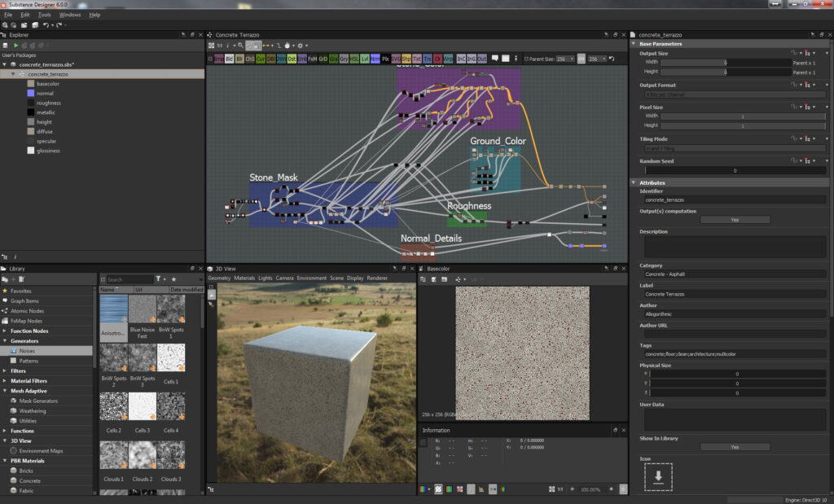This screenshot has height=504, width=834.
Task: Click the green play icon in Explorer toolbar
Action: coord(15,46)
